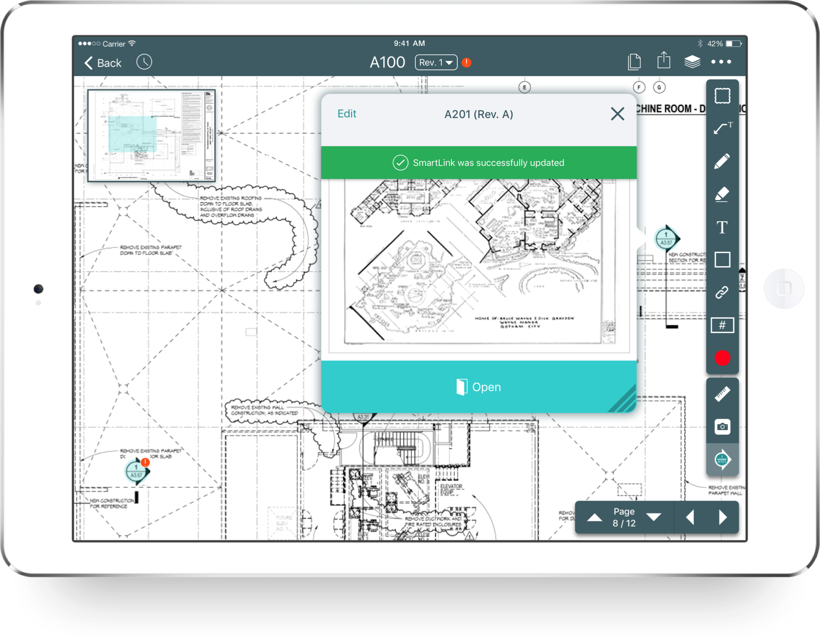Tap Back to return to previous screen
The width and height of the screenshot is (820, 644).
point(103,63)
